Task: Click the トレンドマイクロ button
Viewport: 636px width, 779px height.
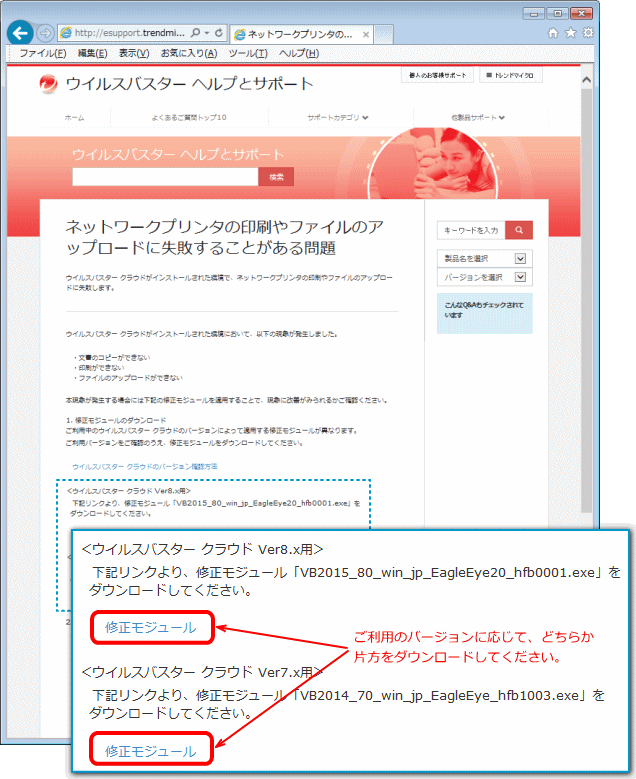Action: (x=510, y=75)
